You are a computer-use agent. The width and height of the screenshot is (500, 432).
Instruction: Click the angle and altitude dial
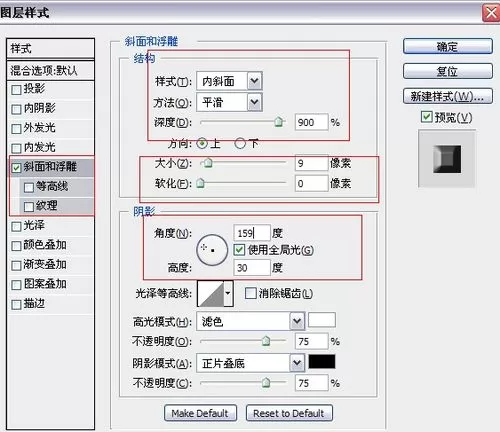212,250
